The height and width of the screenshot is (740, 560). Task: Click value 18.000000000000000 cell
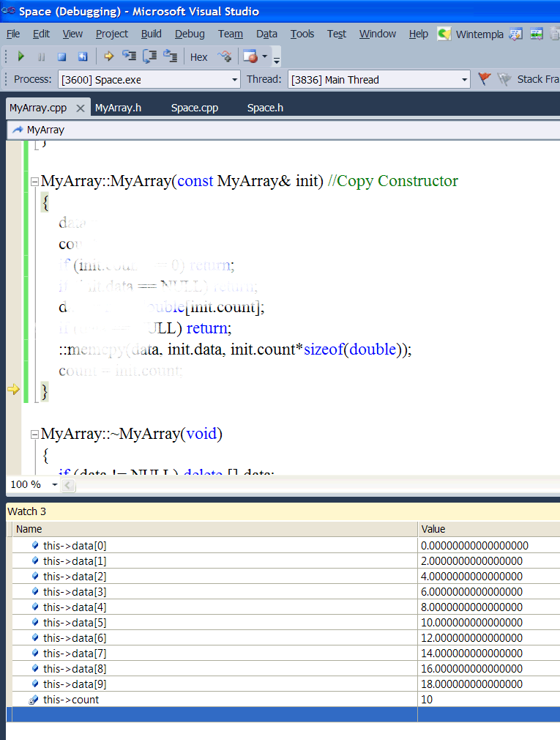pos(489,684)
